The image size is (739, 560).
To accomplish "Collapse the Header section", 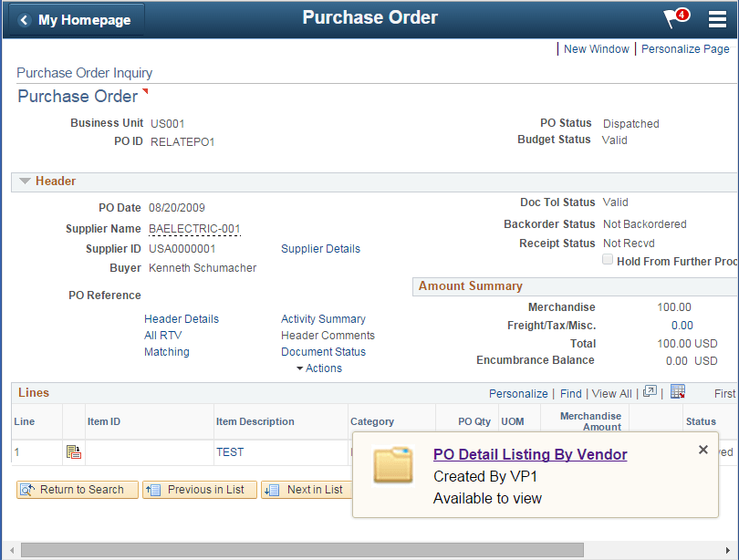I will coord(25,181).
